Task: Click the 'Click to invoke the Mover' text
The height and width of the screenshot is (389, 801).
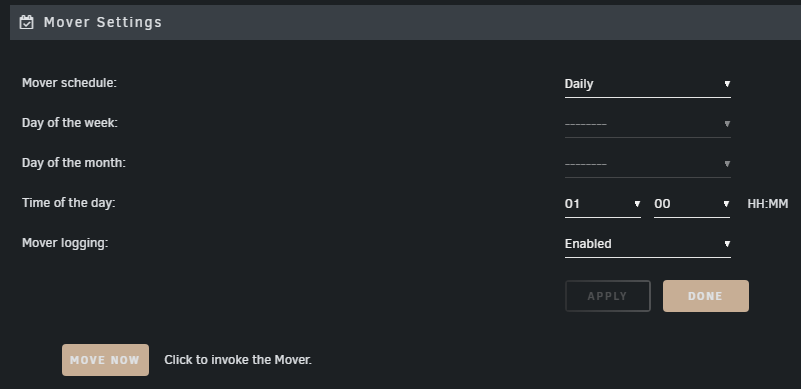Action: pyautogui.click(x=238, y=360)
